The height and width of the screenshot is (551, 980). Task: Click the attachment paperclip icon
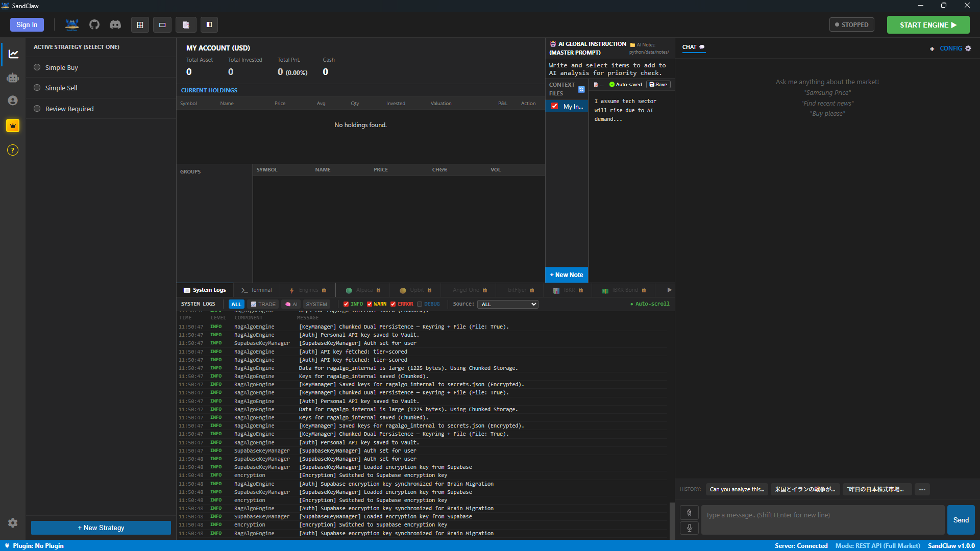pyautogui.click(x=689, y=513)
